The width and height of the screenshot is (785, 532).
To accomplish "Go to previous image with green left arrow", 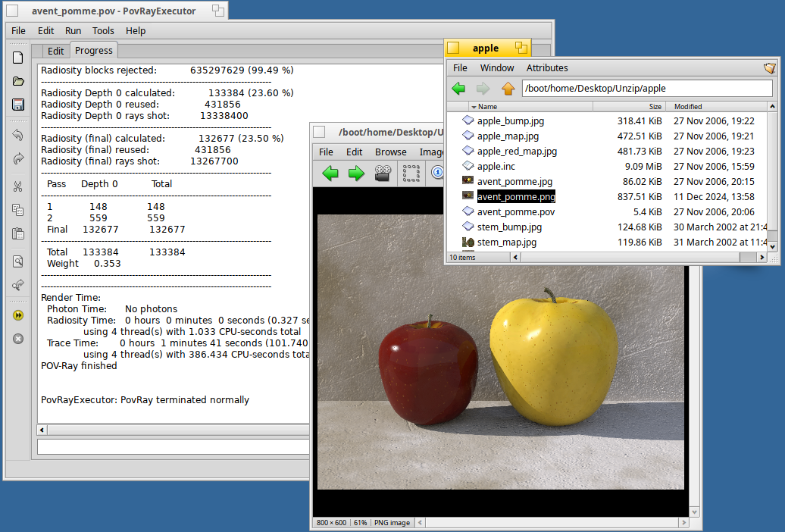I will (330, 174).
